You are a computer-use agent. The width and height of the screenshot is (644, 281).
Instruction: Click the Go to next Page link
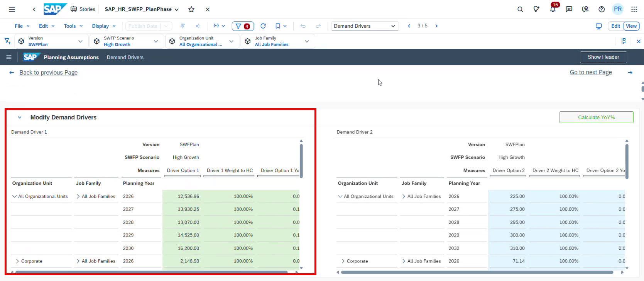tap(591, 72)
